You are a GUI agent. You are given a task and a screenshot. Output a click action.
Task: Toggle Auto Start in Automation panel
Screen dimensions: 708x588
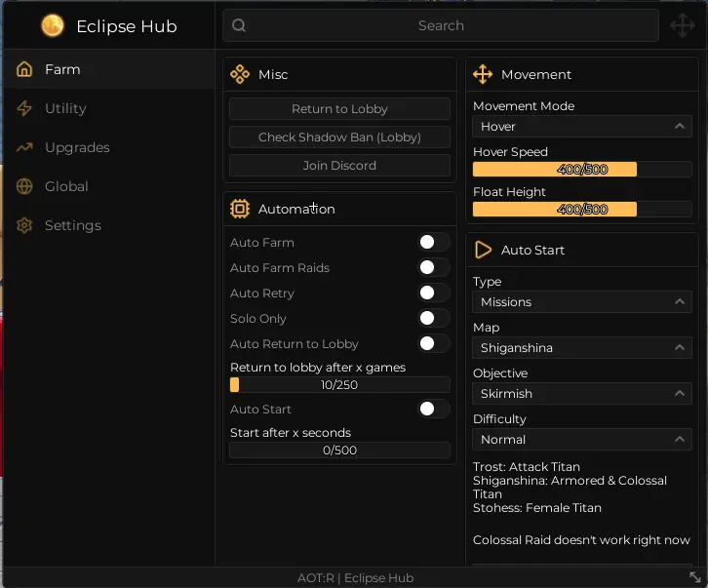coord(433,409)
